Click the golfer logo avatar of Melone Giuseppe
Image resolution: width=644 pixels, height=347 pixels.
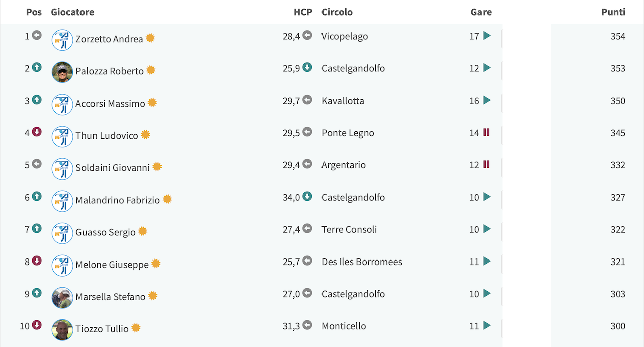coord(62,266)
